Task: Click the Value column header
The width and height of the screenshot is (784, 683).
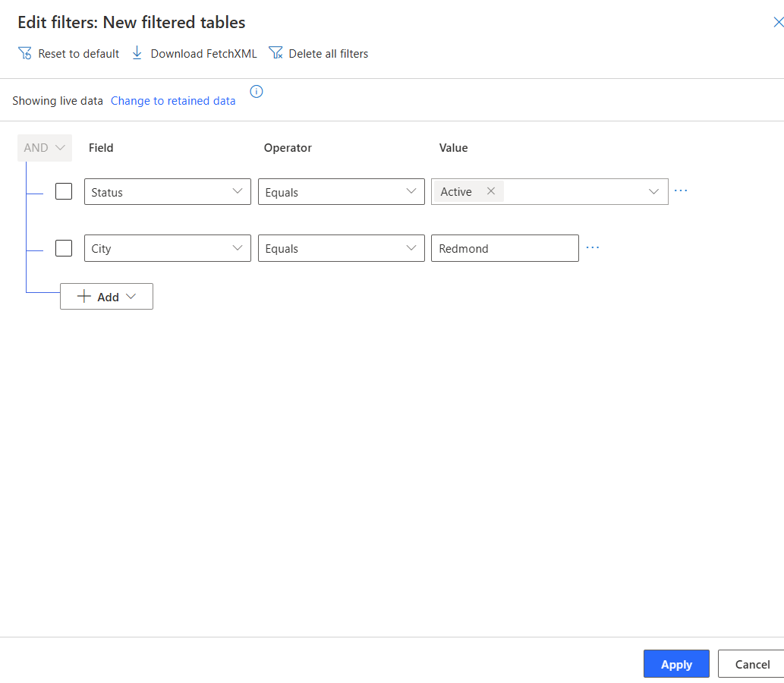Action: pos(454,148)
